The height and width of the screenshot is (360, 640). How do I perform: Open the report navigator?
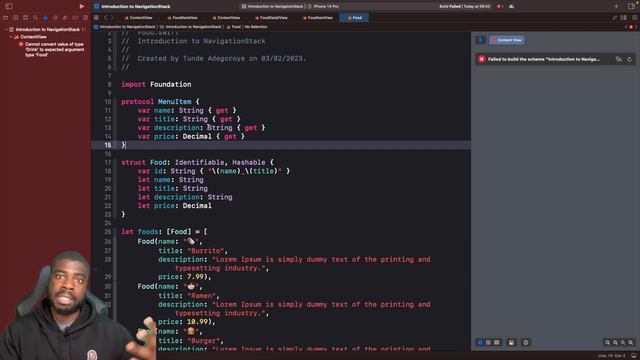pos(85,18)
